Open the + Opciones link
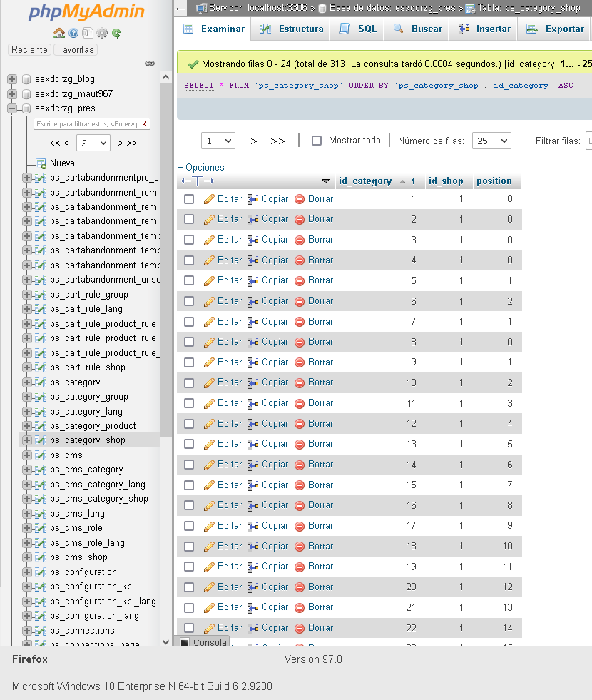This screenshot has height=700, width=592. (200, 168)
